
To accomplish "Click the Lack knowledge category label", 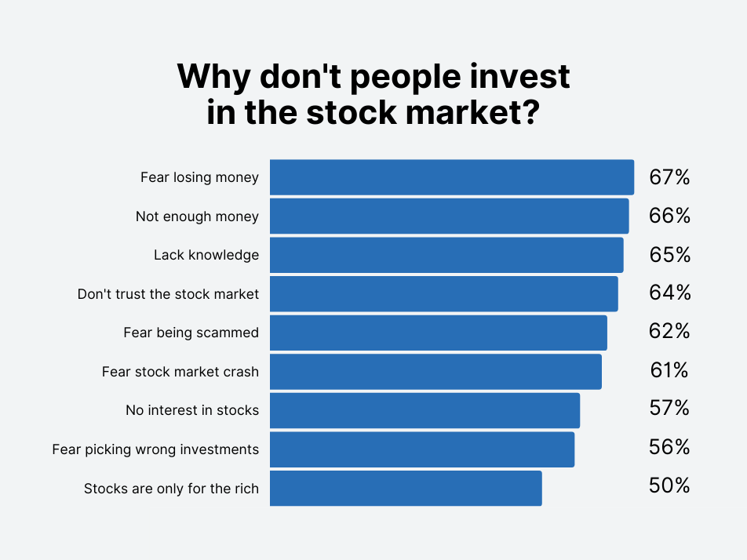I will (206, 255).
